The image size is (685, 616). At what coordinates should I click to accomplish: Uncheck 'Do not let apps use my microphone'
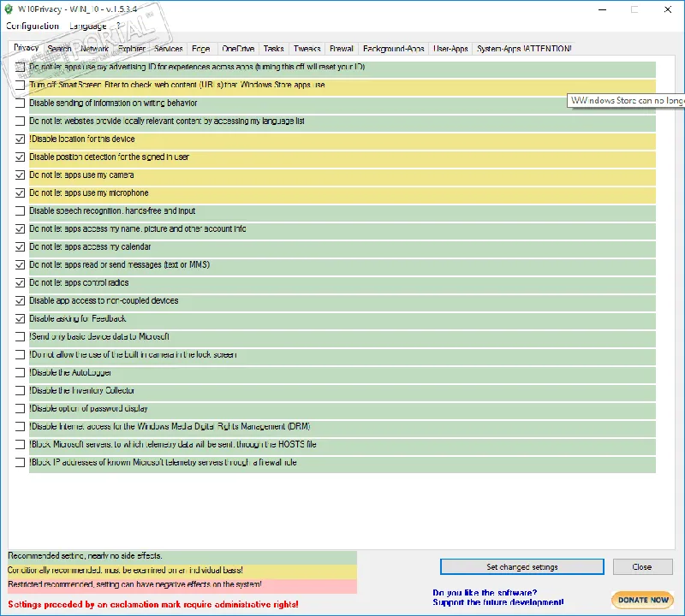[x=20, y=193]
